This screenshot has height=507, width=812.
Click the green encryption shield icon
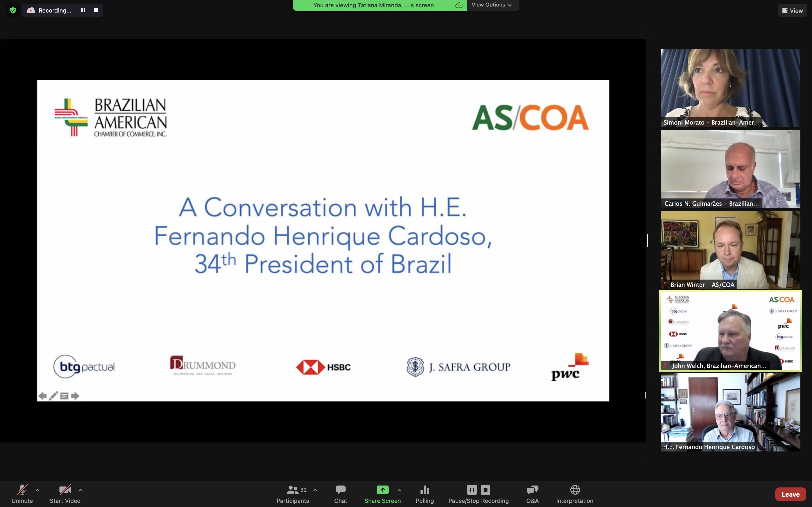pyautogui.click(x=13, y=10)
